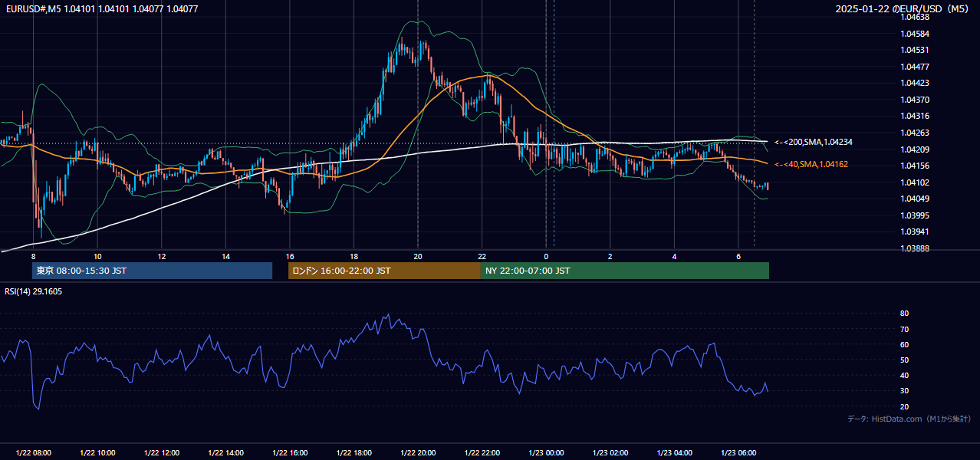Image resolution: width=980 pixels, height=460 pixels.
Task: Select the NY 22:00-07:00 JST session bar
Action: [x=625, y=271]
